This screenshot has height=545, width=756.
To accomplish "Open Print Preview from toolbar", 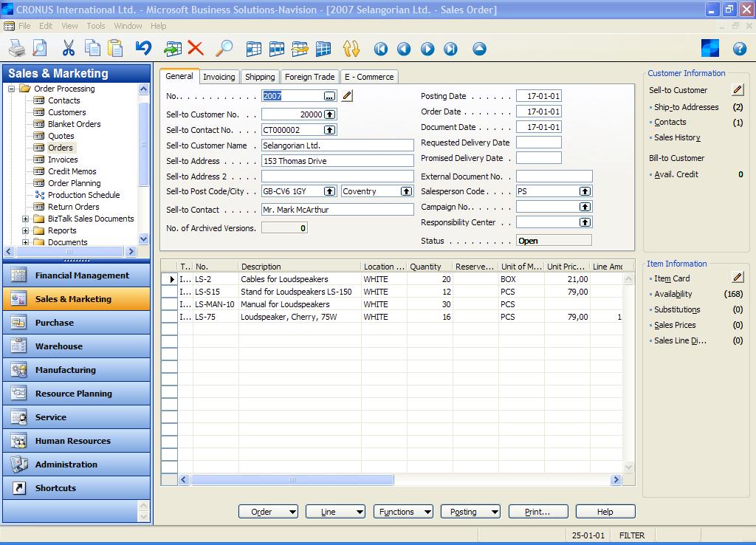I will pyautogui.click(x=40, y=48).
